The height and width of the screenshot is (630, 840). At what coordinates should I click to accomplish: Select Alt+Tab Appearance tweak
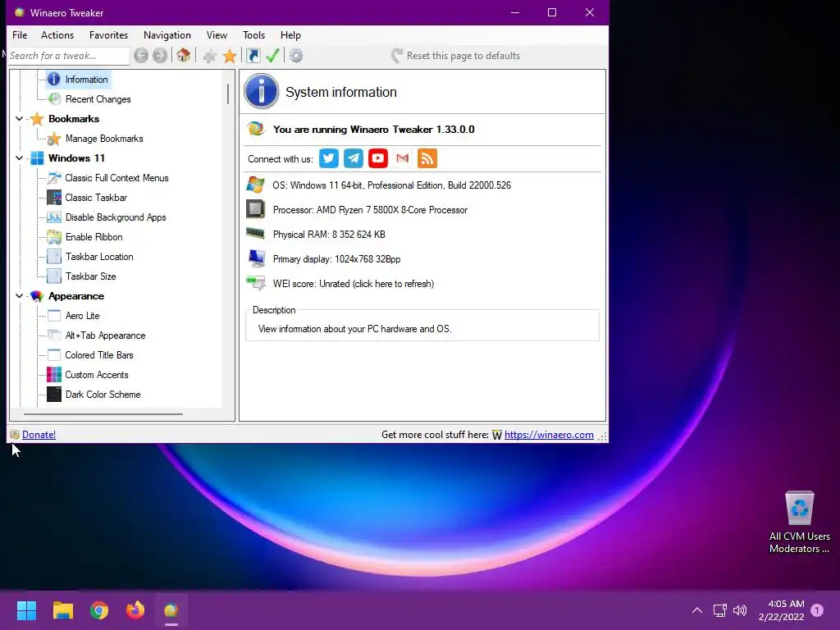click(105, 336)
